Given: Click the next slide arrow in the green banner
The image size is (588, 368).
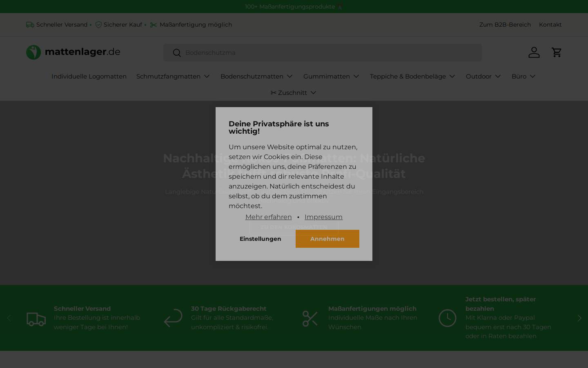Looking at the screenshot, I should 579,318.
